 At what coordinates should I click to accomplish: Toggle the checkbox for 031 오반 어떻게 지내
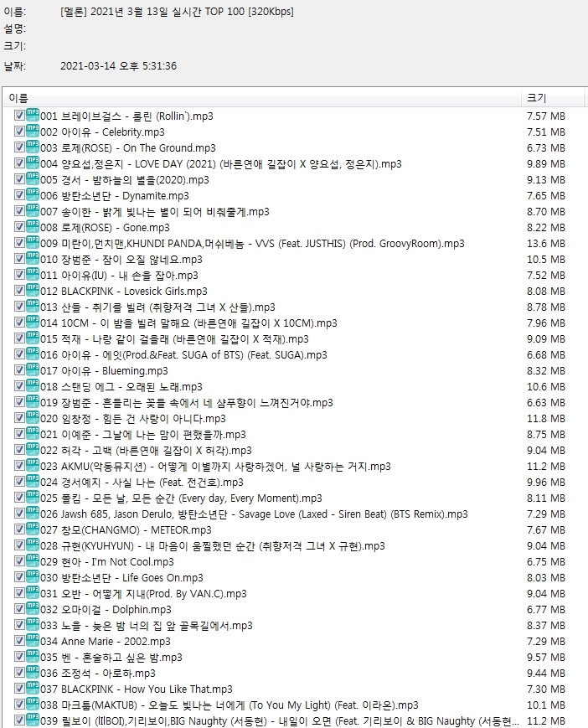pos(19,593)
